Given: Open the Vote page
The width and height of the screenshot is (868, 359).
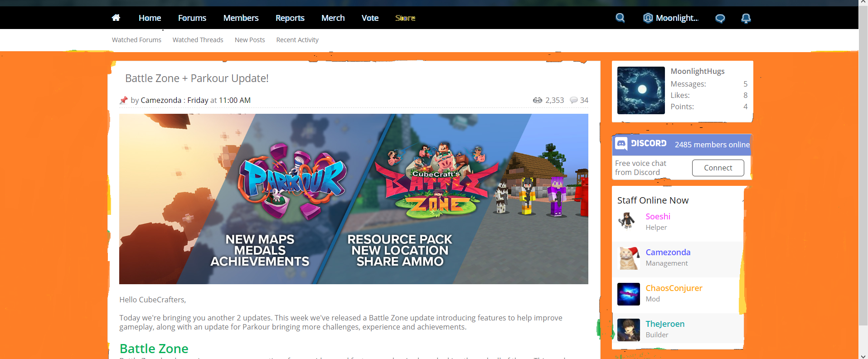Looking at the screenshot, I should tap(370, 18).
